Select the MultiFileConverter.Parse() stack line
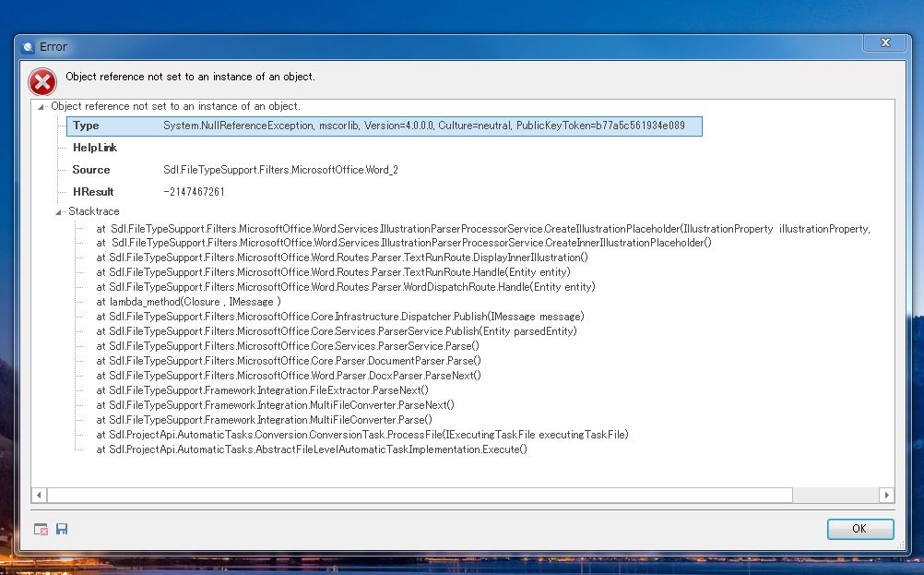 pos(264,419)
